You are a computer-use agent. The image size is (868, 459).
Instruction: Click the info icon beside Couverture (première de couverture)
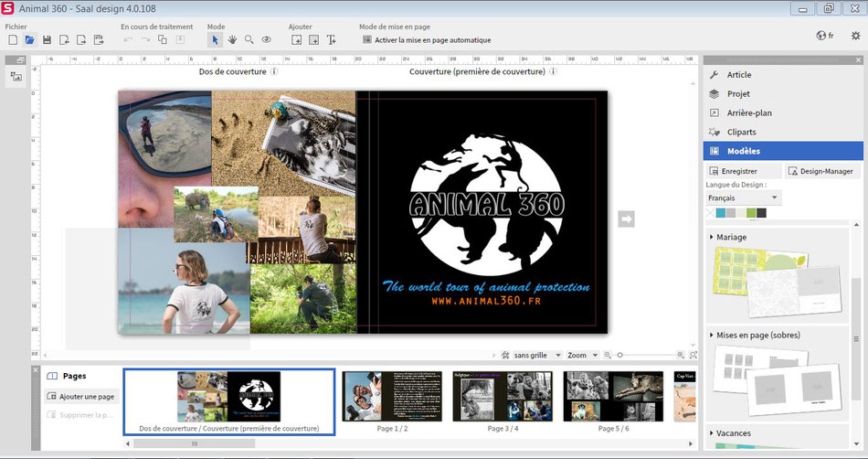(x=553, y=71)
